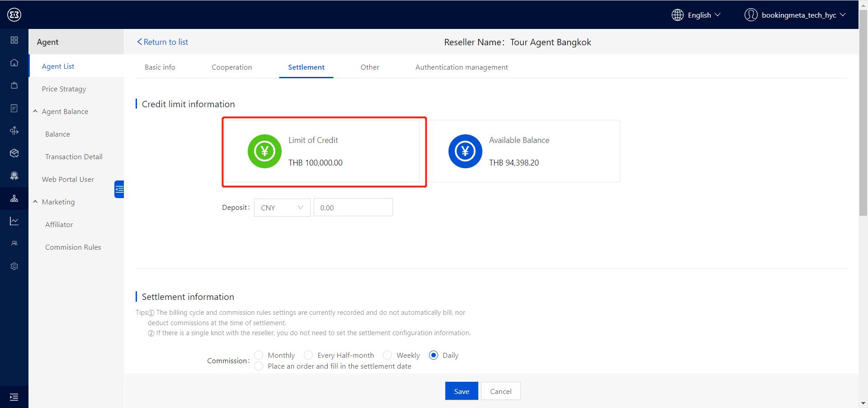This screenshot has width=868, height=408.
Task: Open the CNY deposit currency dropdown
Action: point(282,208)
